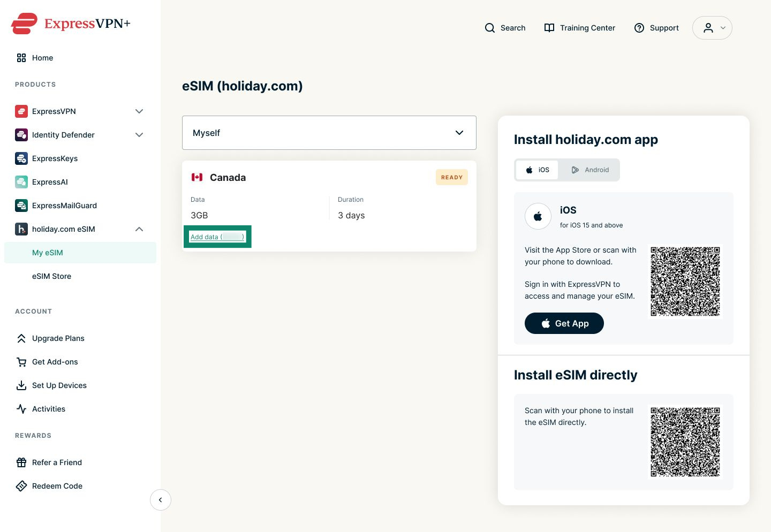Click the Refer a Friend gift icon
This screenshot has width=771, height=532.
(x=21, y=462)
